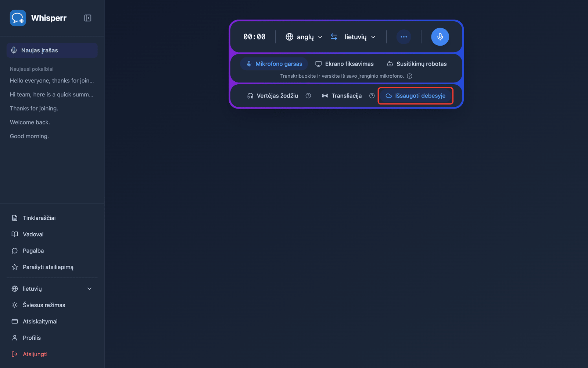Open conversation 'Hello everyone, thanks for join...'
588x368 pixels.
(52, 81)
